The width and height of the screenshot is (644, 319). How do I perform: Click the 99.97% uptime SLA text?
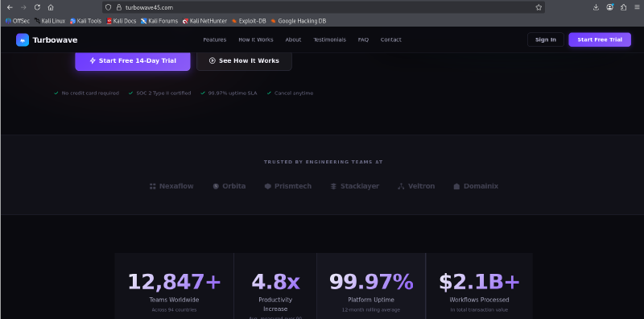(233, 93)
